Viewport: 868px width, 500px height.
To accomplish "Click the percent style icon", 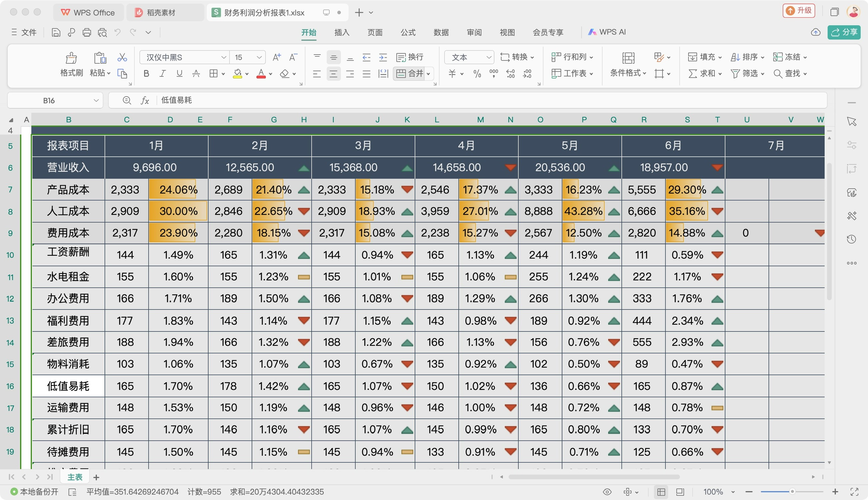I will pyautogui.click(x=477, y=73).
